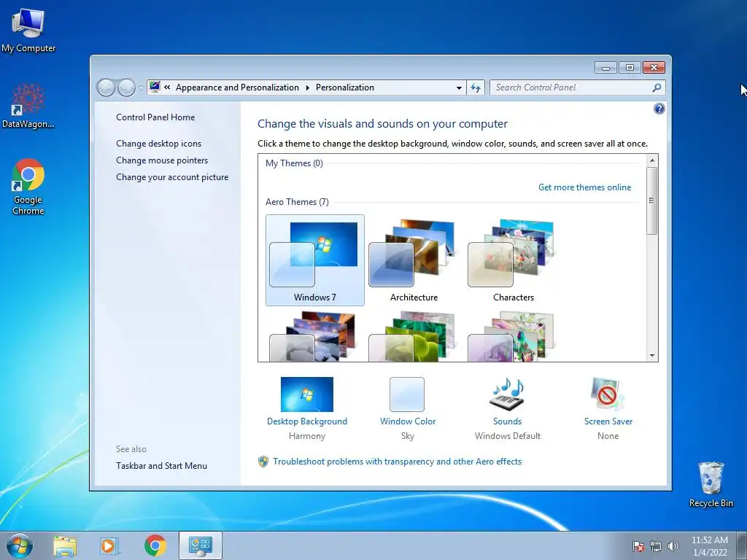Click Get more themes online
The width and height of the screenshot is (747, 560).
pos(584,187)
